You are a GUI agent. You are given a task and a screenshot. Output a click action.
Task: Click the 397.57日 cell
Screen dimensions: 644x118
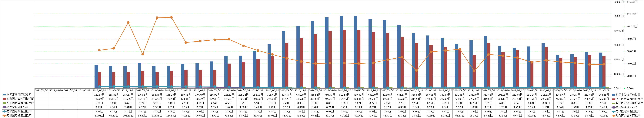point(287,95)
